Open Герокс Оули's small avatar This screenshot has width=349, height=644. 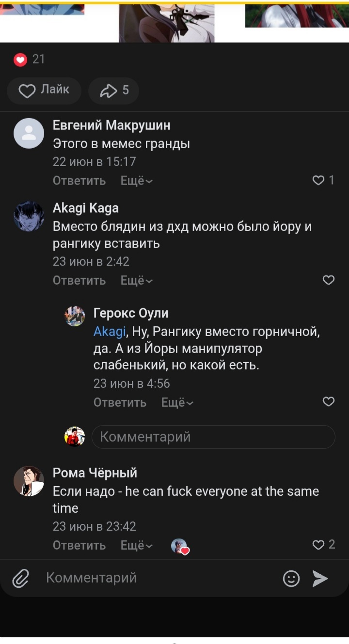point(75,316)
